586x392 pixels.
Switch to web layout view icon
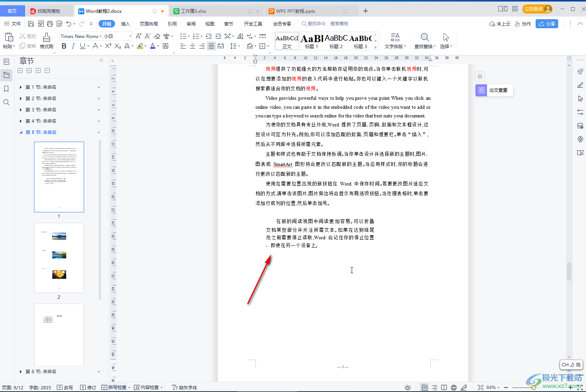(454, 387)
